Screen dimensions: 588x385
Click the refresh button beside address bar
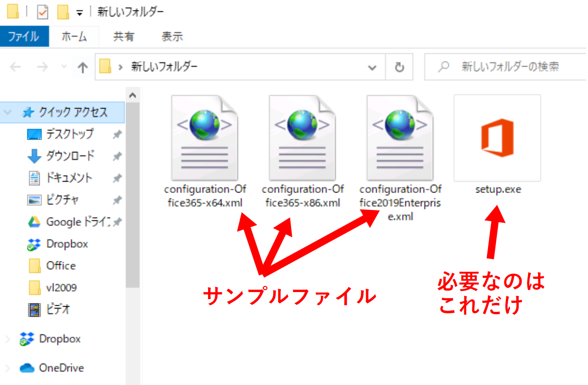click(x=399, y=67)
